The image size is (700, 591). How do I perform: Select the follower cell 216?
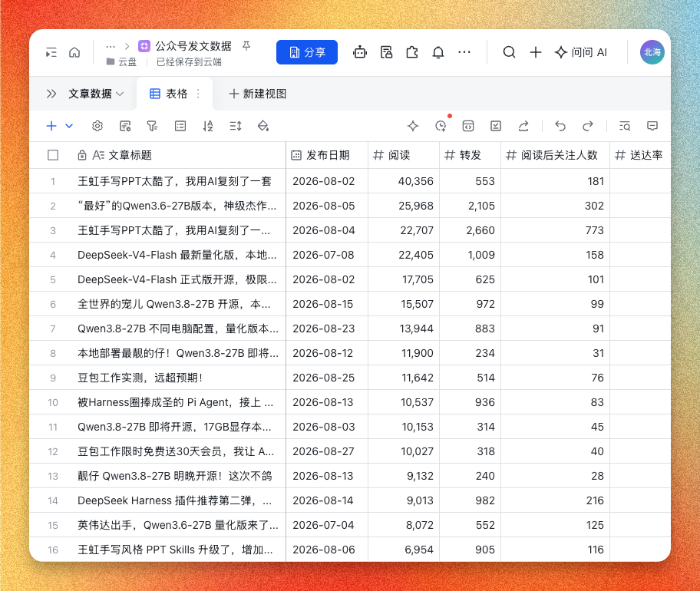(x=555, y=500)
